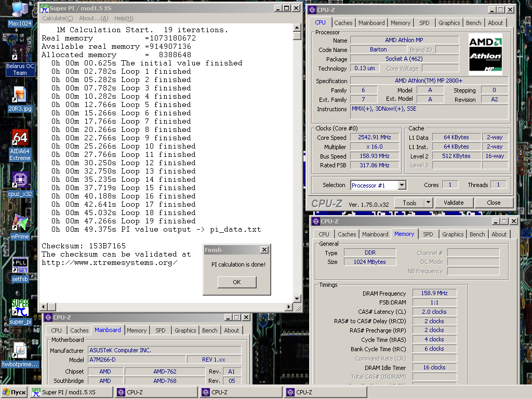Screen dimensions: 532x399
Task: Click the AMD Athlon(TM) MP 2800+ specification
Action: coord(429,81)
